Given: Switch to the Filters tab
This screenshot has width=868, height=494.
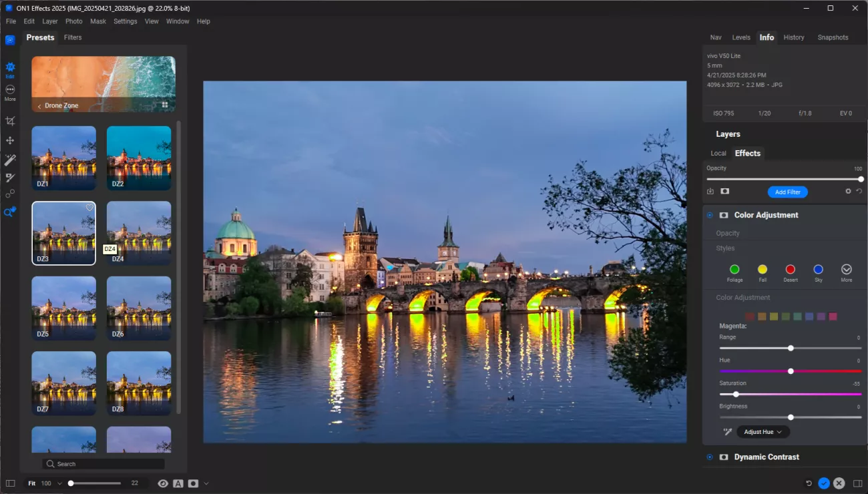Looking at the screenshot, I should [73, 37].
